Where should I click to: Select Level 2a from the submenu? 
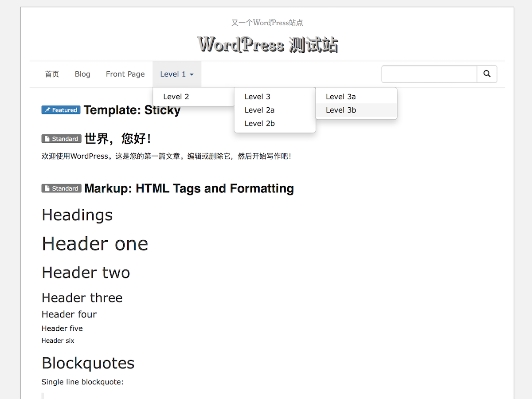(259, 110)
